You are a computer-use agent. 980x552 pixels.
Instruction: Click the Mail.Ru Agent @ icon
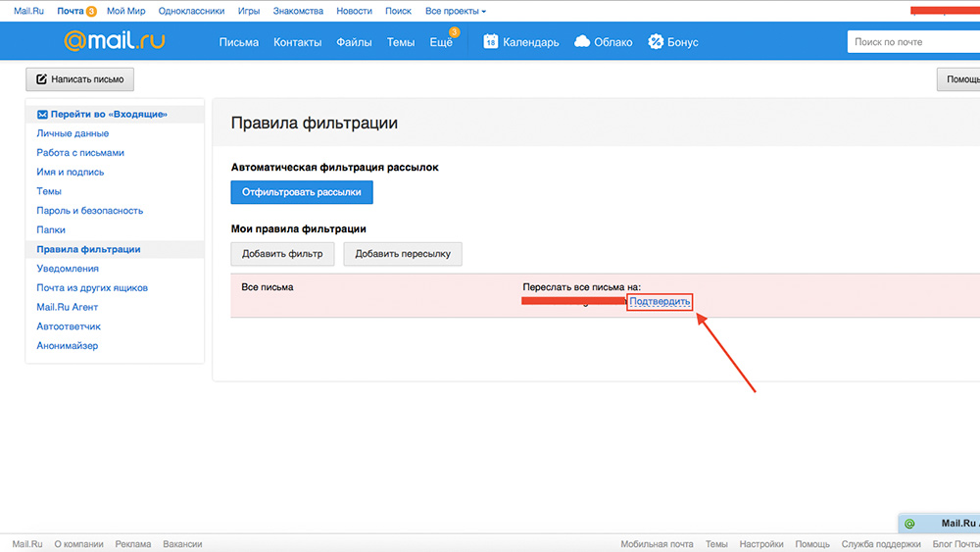coord(909,524)
